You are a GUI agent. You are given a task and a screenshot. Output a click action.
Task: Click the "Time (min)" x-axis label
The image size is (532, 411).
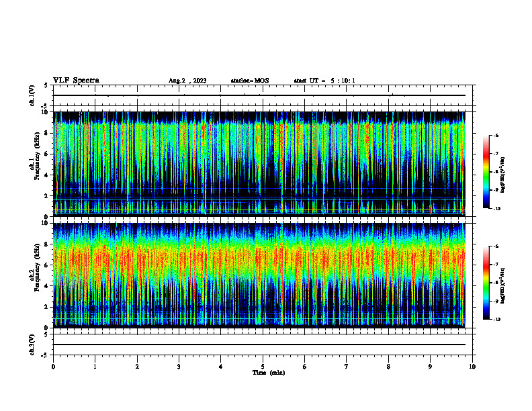pos(269,372)
